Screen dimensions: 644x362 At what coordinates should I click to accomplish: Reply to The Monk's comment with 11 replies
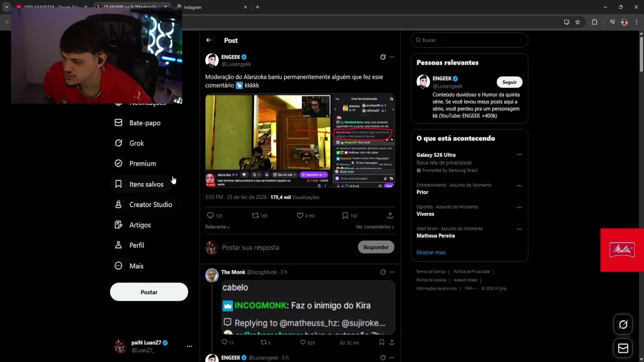coord(224,342)
